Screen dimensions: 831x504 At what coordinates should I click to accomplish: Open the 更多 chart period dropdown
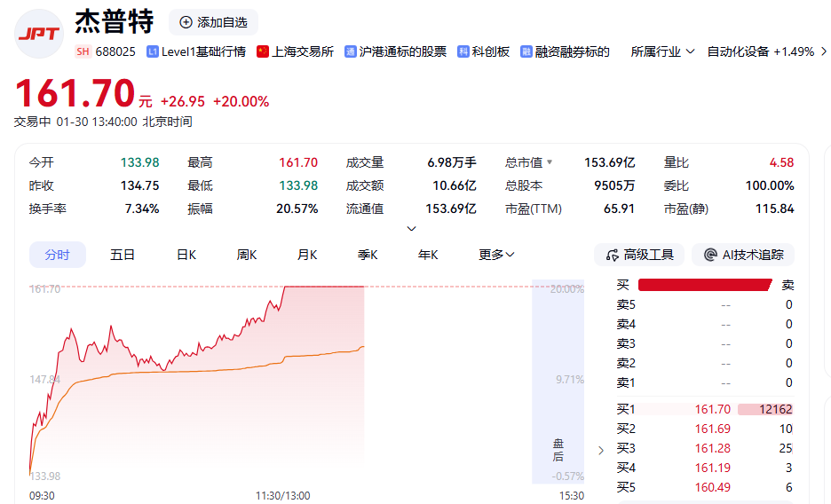point(496,255)
